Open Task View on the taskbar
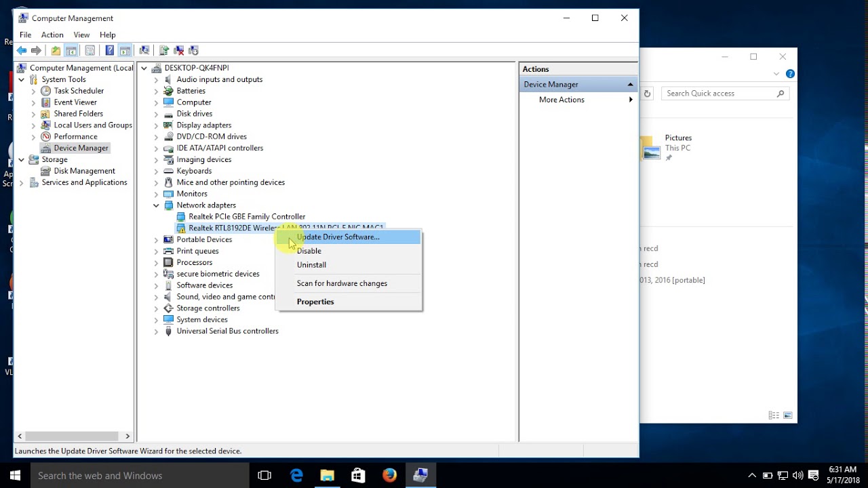 click(264, 476)
